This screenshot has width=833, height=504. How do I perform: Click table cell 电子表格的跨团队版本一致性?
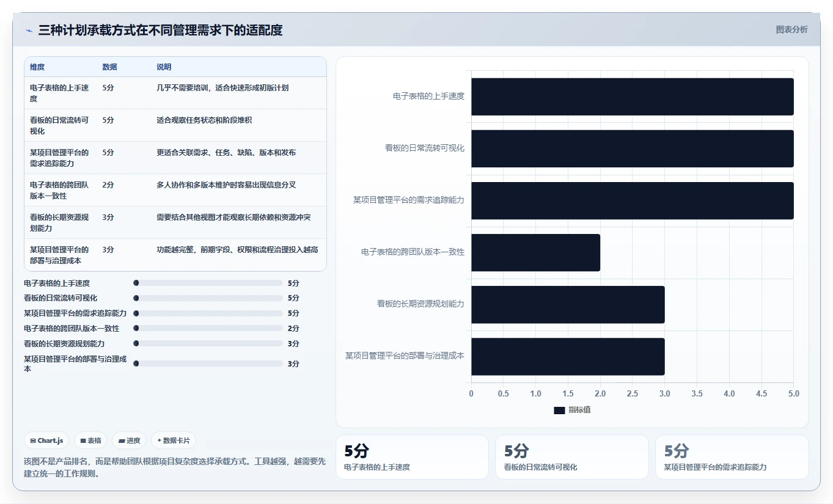point(60,191)
